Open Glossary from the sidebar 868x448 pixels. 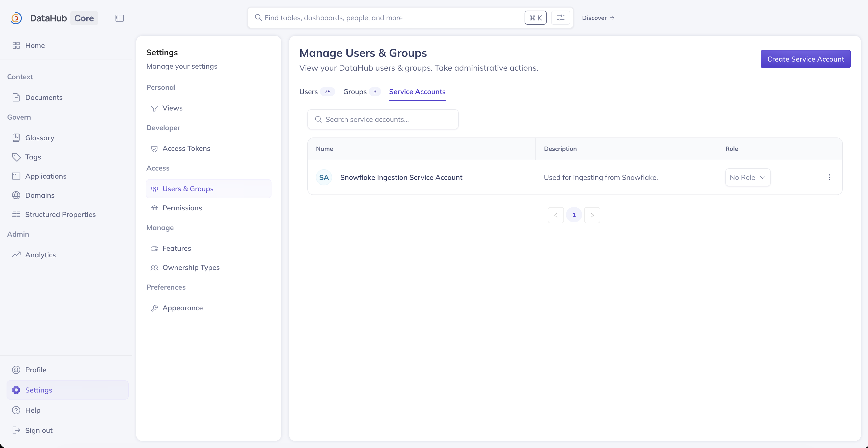(39, 138)
